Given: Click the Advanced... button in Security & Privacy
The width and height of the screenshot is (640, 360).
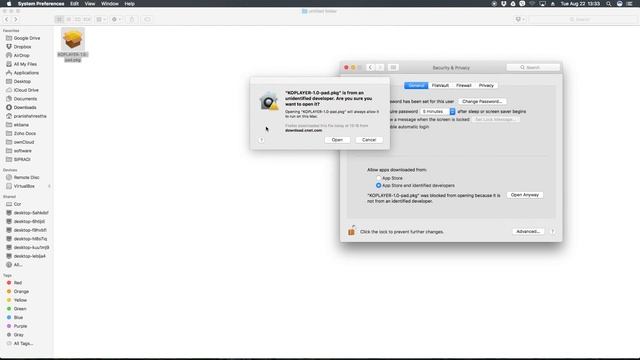Looking at the screenshot, I should pos(528,231).
